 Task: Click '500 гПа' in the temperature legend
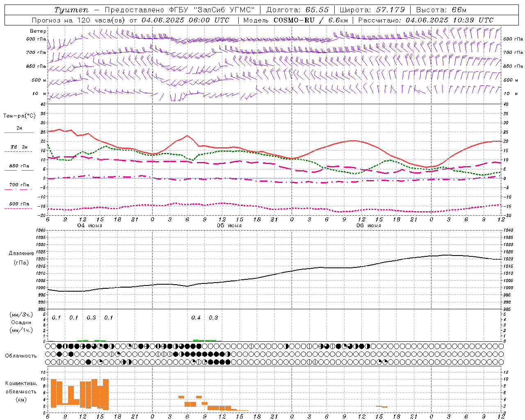[x=19, y=204]
